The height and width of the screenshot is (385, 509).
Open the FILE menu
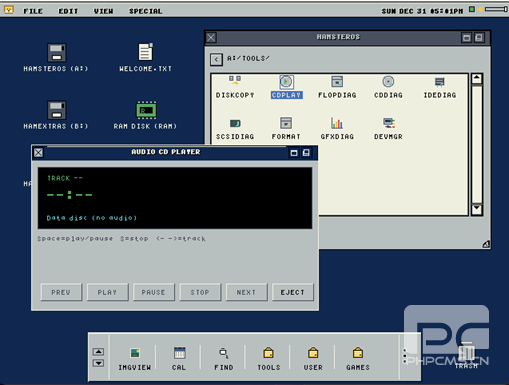pos(33,11)
